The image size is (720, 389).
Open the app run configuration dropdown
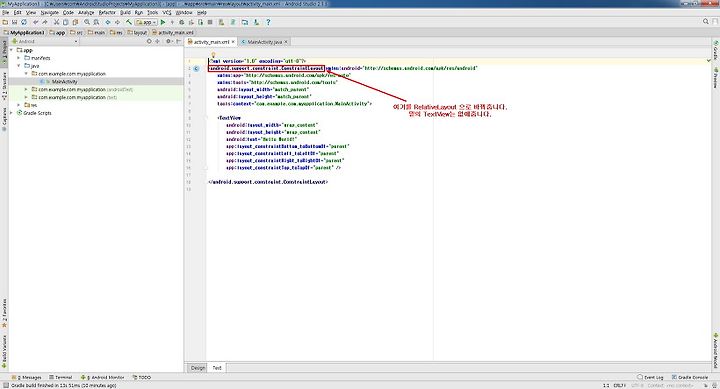146,22
